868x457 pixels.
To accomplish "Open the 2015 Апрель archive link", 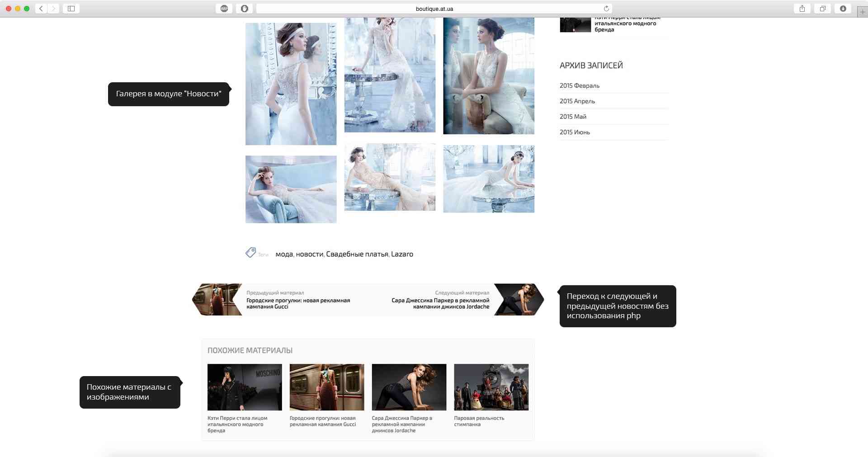I will [x=577, y=101].
